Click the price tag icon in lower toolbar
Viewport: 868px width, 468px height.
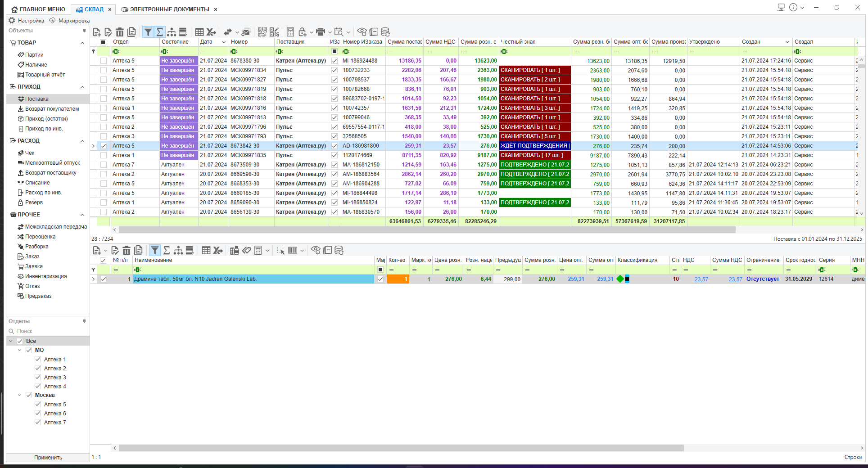point(246,250)
